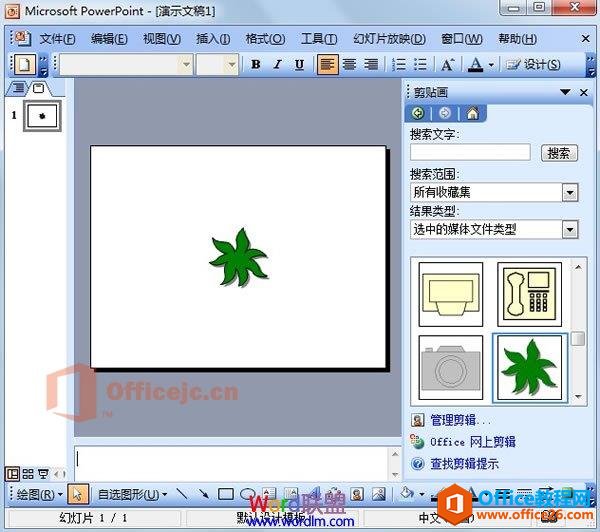Viewport: 600px width, 532px height.
Task: Click the clip art results scrollbar thumb
Action: tap(578, 338)
